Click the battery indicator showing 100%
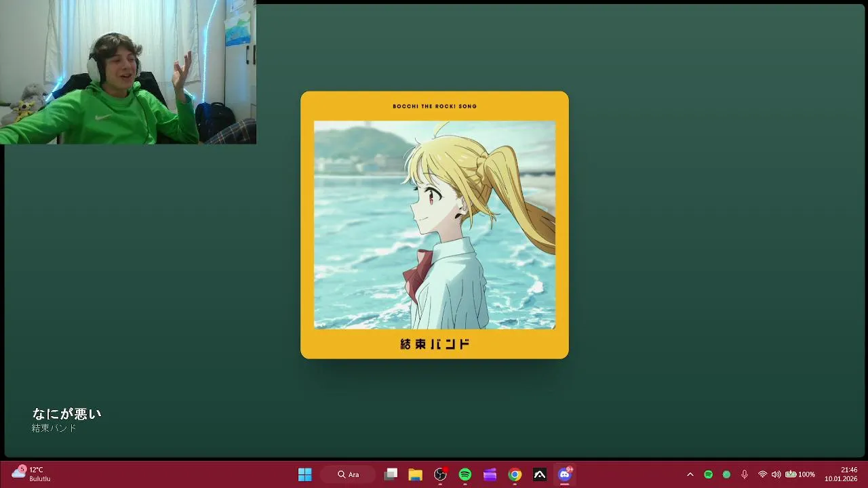The image size is (868, 488). [x=800, y=474]
